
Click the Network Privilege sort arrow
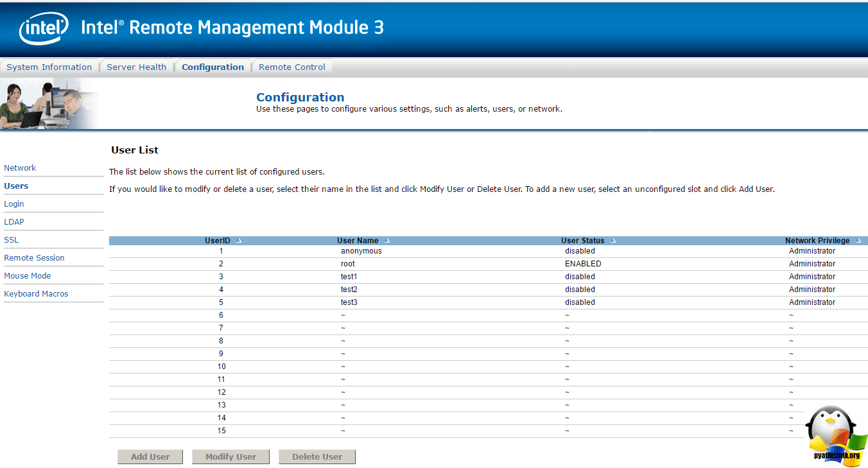pos(858,241)
